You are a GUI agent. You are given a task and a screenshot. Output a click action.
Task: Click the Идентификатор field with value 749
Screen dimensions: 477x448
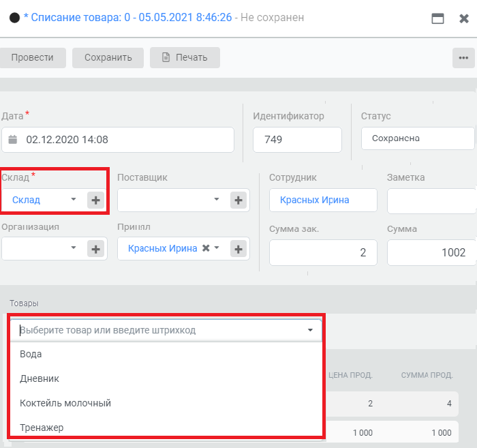point(297,140)
